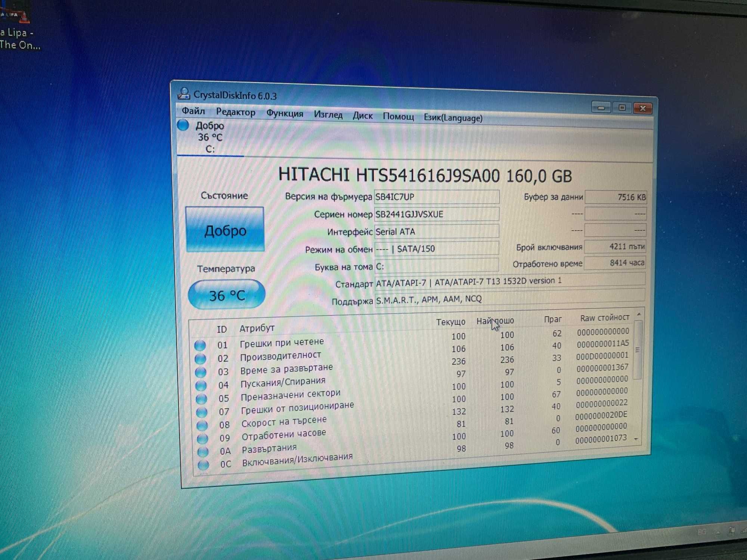Click the Атрибут column header
This screenshot has width=747, height=560.
(x=257, y=328)
